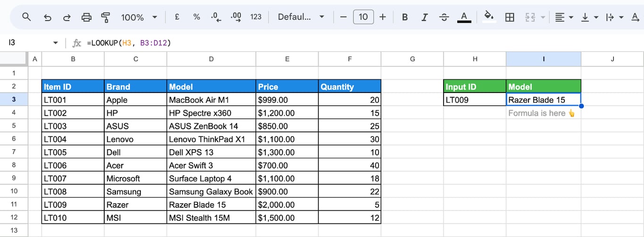644x237 pixels.
Task: Open the search menus magnifier icon
Action: (26, 17)
